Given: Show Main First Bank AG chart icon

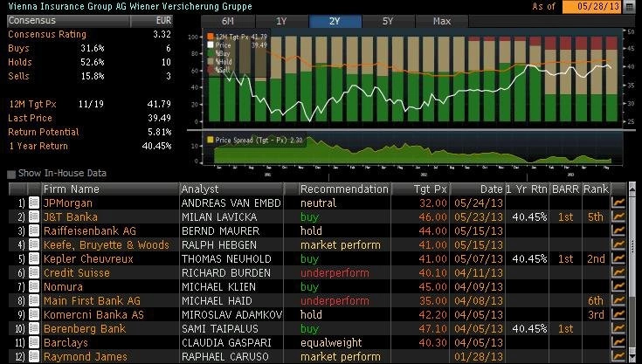Looking at the screenshot, I should tap(618, 300).
